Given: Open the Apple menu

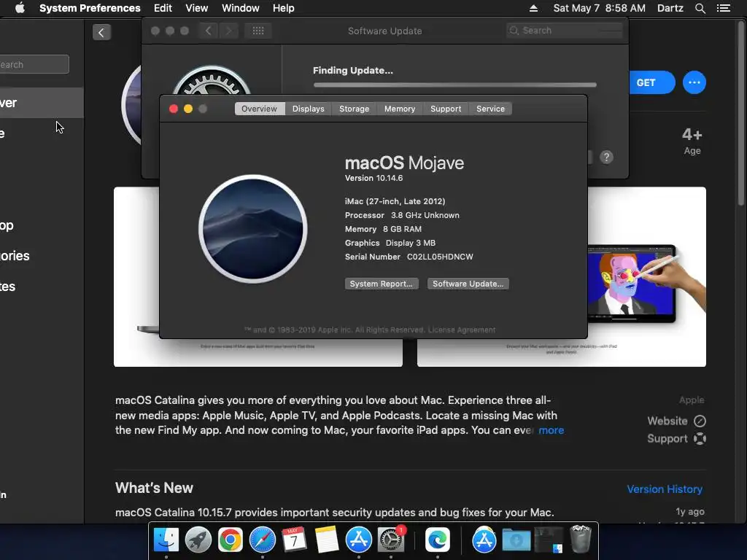Looking at the screenshot, I should click(20, 8).
